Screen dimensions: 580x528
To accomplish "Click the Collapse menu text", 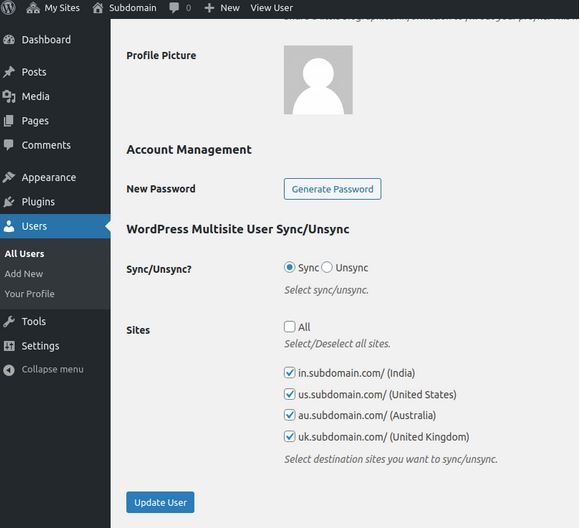I will coord(53,370).
